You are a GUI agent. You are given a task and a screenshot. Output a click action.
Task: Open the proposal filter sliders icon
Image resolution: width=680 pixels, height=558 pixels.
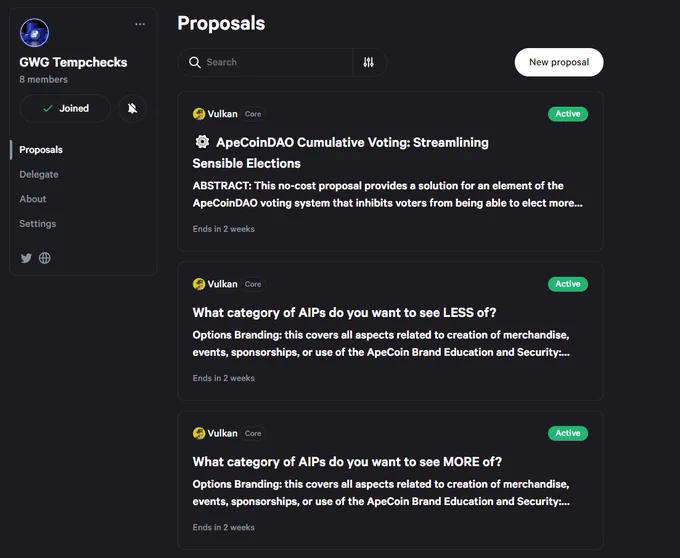(369, 62)
